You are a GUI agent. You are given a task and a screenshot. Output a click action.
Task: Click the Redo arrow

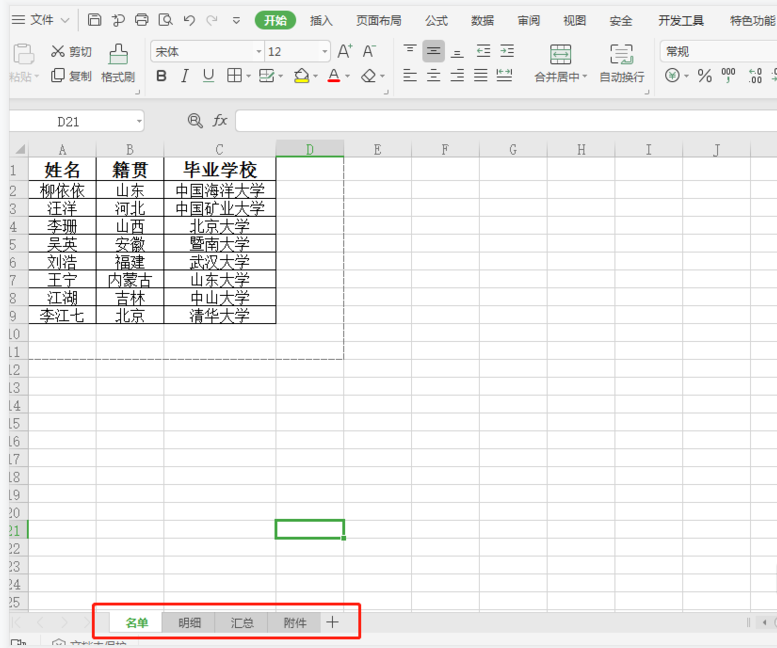pos(212,20)
